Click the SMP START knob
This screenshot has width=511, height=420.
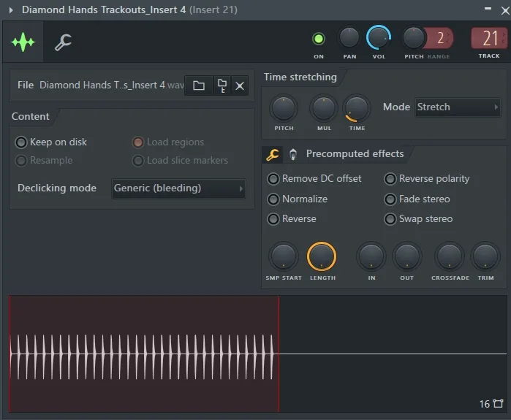click(283, 256)
